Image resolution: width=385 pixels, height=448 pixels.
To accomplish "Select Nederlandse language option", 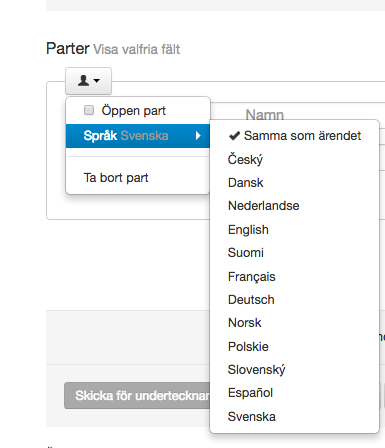I will tap(295, 206).
